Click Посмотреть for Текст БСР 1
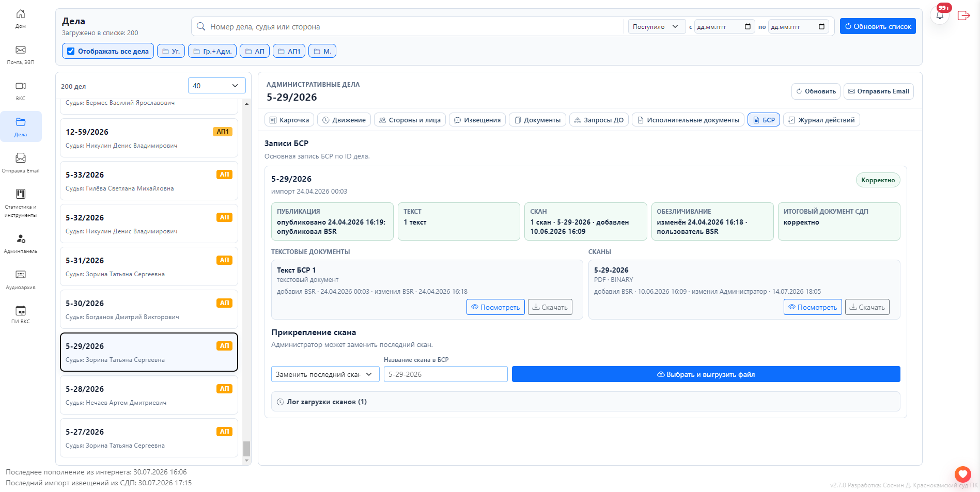Viewport: 980px width, 492px height. point(495,307)
